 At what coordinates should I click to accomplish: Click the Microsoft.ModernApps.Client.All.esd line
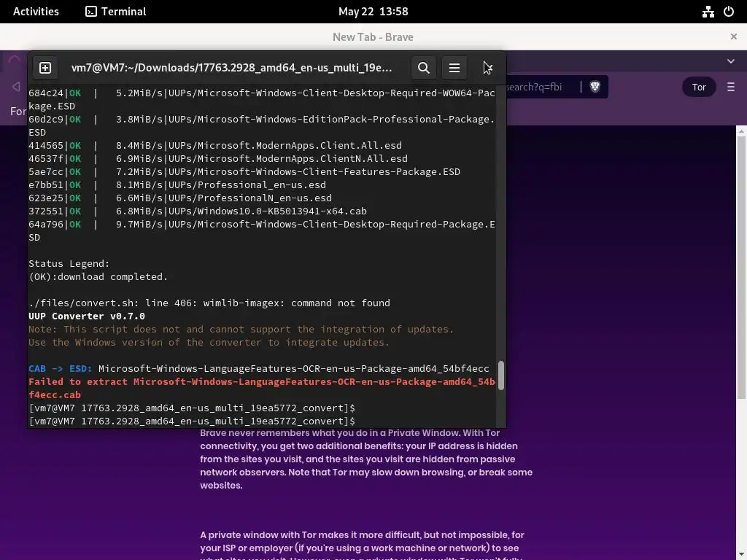[215, 145]
